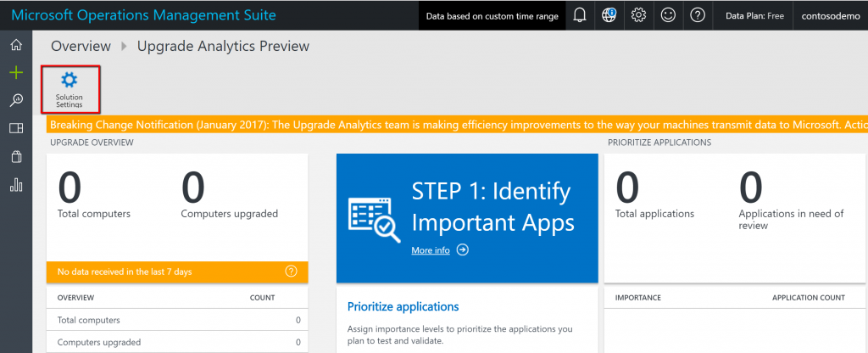Click APPLICATION COUNT column header
Viewport: 868px width, 353px height.
pos(809,298)
